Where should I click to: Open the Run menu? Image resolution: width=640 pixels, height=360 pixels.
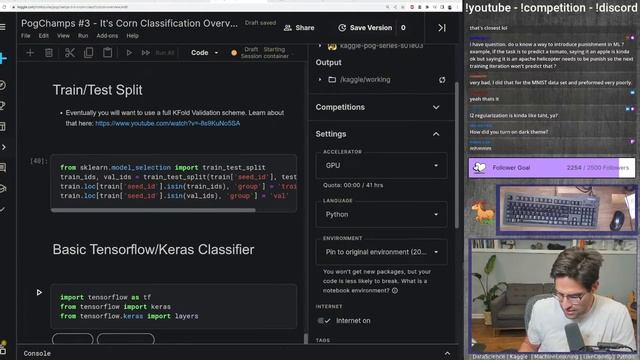(x=83, y=36)
